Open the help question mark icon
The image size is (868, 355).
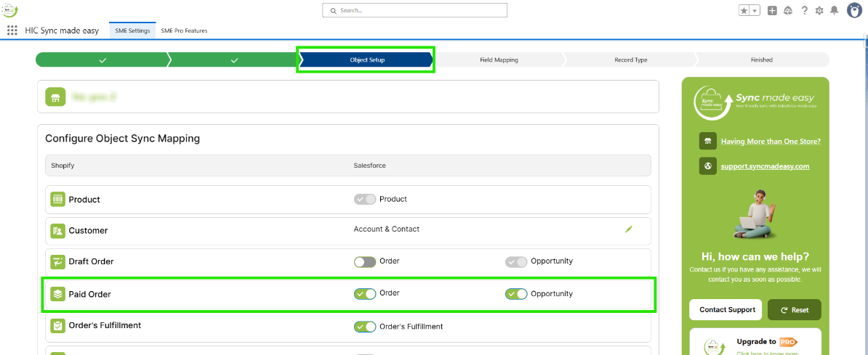804,10
